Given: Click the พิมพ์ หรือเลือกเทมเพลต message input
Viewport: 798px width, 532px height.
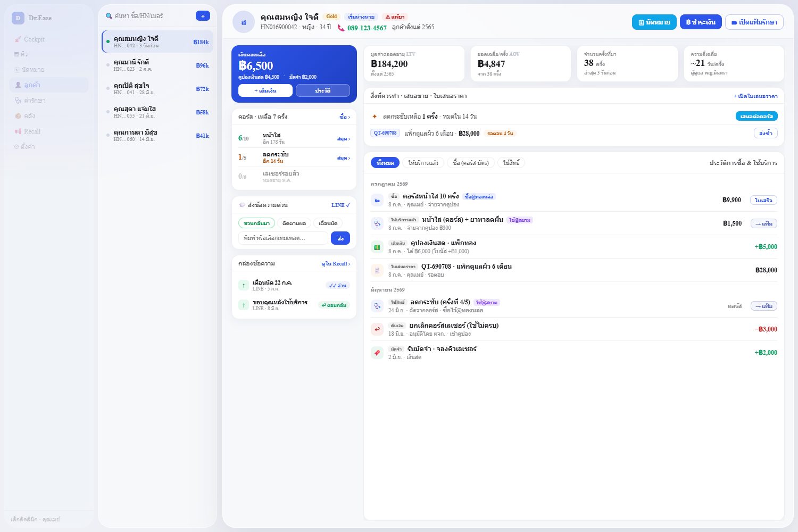Looking at the screenshot, I should tap(283, 238).
